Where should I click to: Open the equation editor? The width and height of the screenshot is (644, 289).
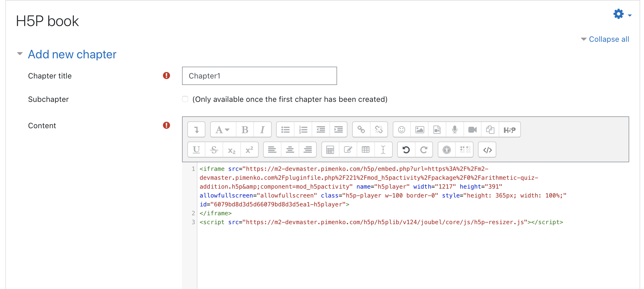point(330,150)
